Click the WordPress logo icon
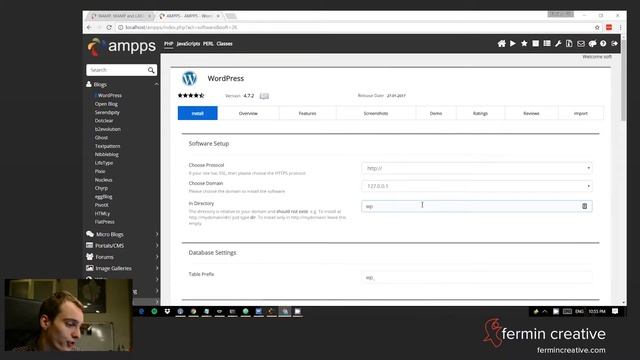640x360 pixels. click(189, 78)
